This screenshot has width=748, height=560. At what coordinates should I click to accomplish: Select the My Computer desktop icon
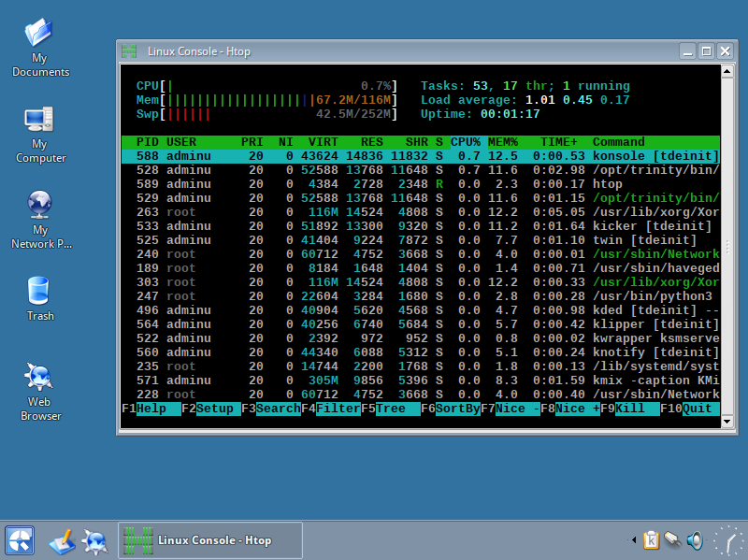39,135
